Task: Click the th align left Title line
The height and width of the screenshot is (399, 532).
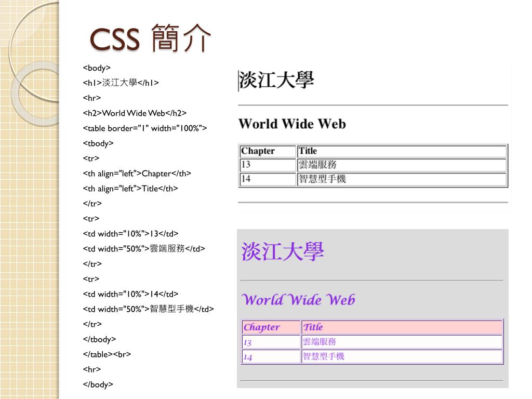Action: pyautogui.click(x=130, y=189)
